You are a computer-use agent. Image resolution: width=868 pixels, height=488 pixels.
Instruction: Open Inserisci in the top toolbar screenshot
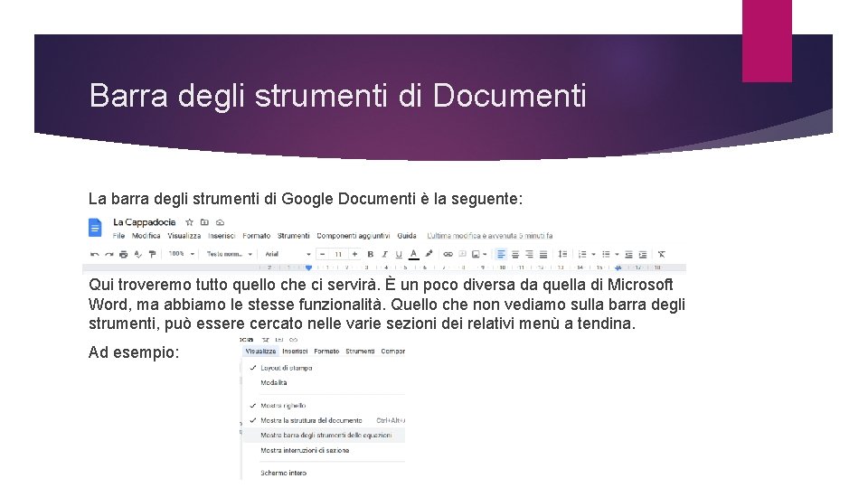(222, 236)
